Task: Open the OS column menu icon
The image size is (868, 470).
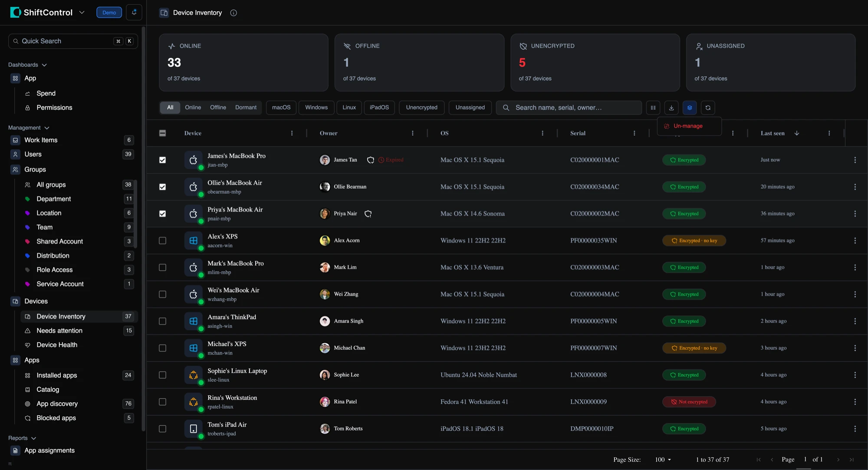Action: coord(542,133)
